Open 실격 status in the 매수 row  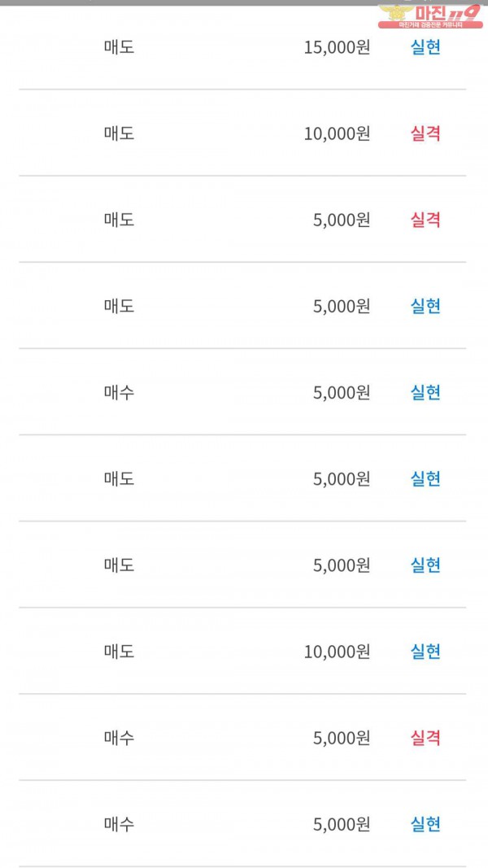(x=425, y=738)
